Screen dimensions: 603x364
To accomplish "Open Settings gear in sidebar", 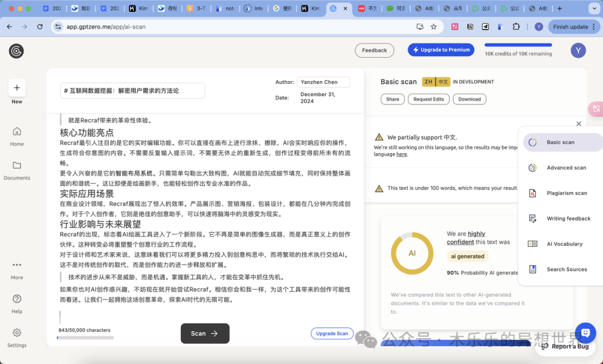I will 17,333.
